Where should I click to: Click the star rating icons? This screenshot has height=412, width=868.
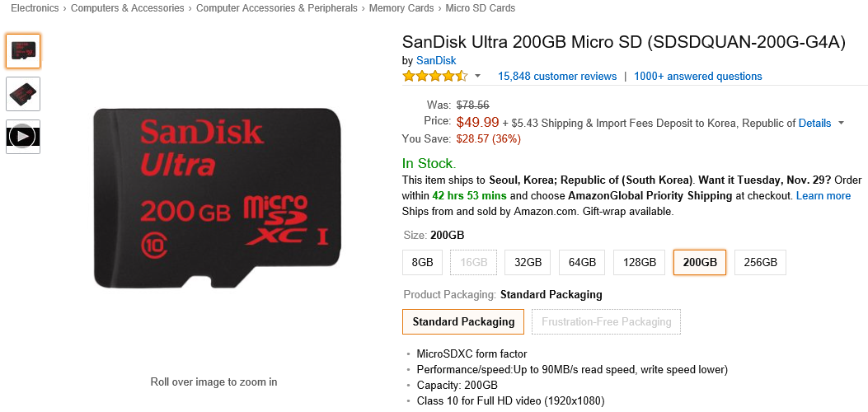tap(434, 77)
